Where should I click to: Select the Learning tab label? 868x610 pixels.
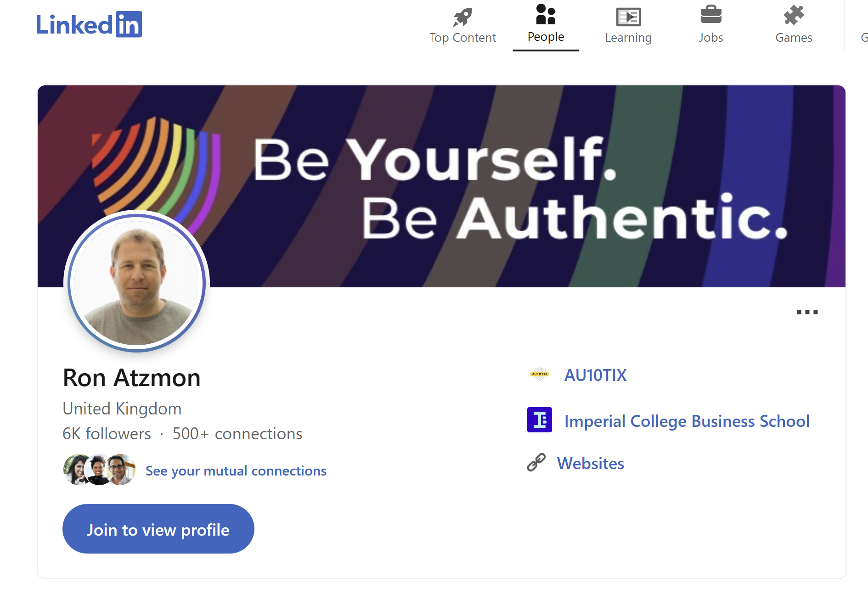point(628,38)
